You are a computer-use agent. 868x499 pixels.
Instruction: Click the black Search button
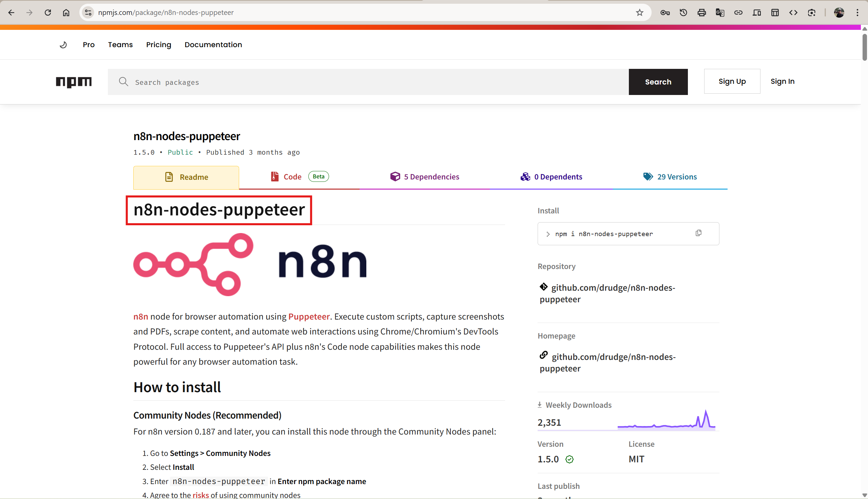[x=658, y=82]
